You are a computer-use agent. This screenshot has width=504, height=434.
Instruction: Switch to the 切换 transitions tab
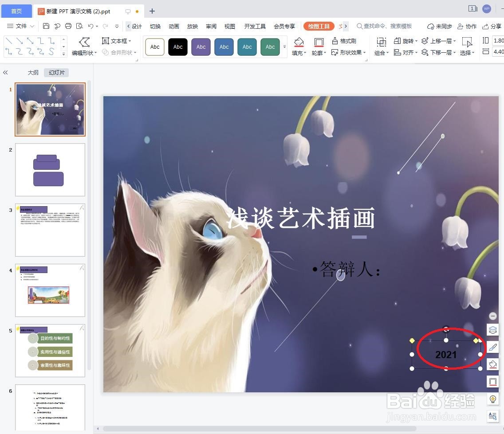[155, 26]
